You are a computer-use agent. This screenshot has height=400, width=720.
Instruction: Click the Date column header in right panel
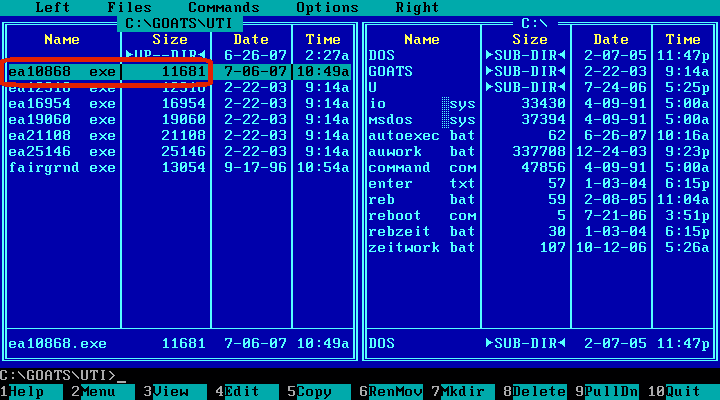click(611, 39)
